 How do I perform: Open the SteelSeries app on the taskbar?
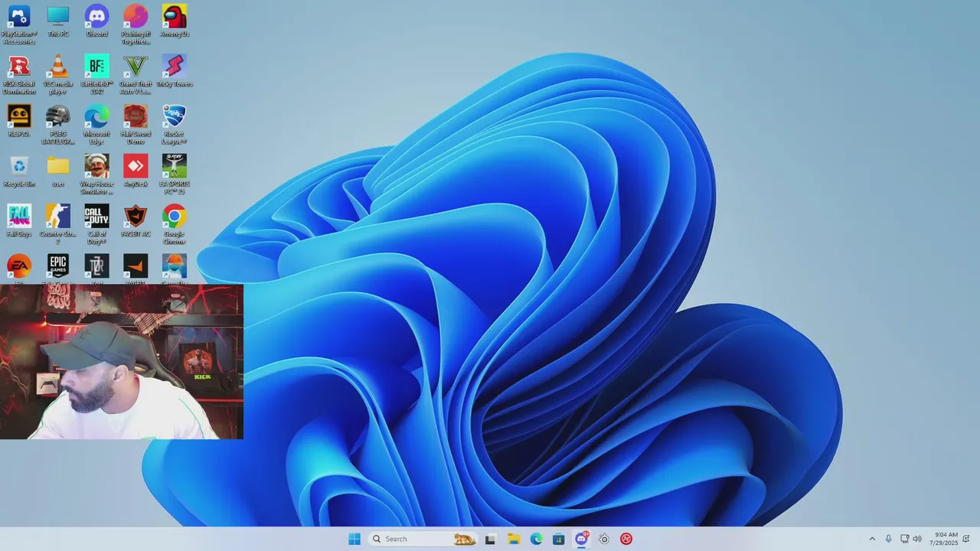coord(604,539)
